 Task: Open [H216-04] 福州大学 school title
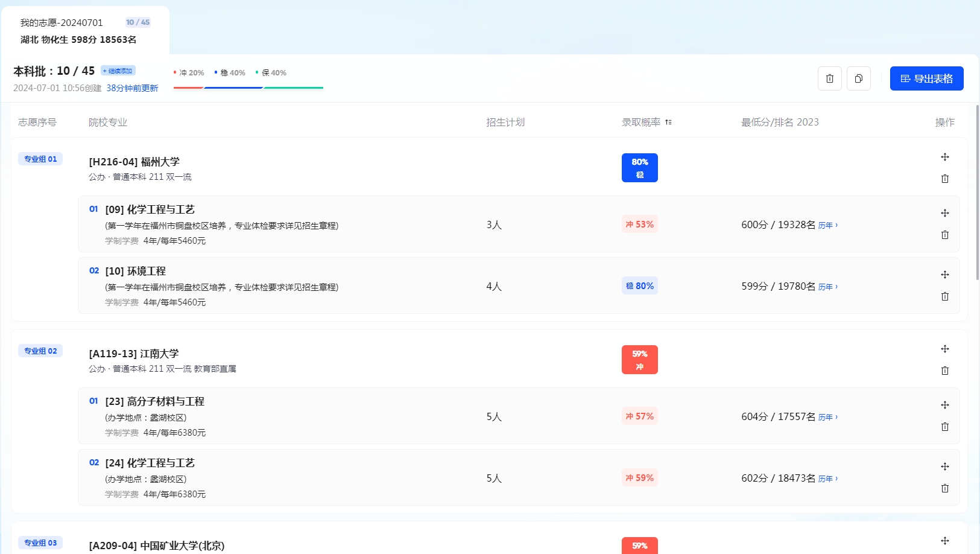click(134, 162)
